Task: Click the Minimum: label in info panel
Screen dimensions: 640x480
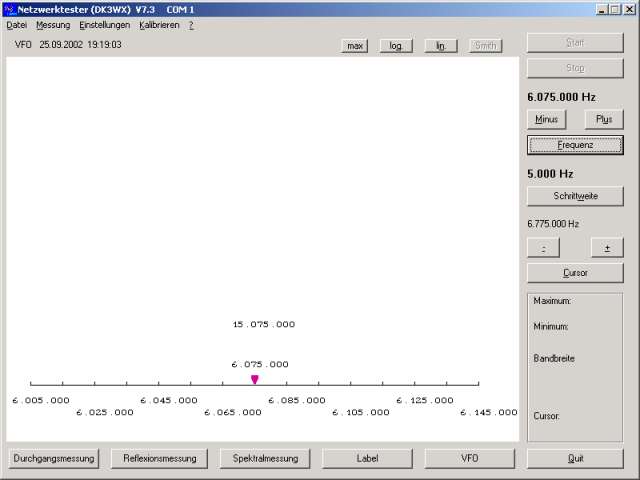Action: [551, 327]
